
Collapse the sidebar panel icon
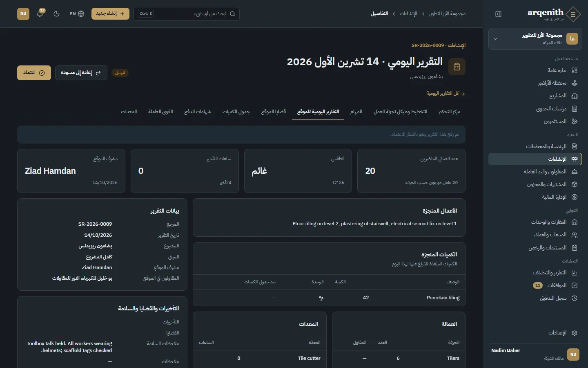498,14
